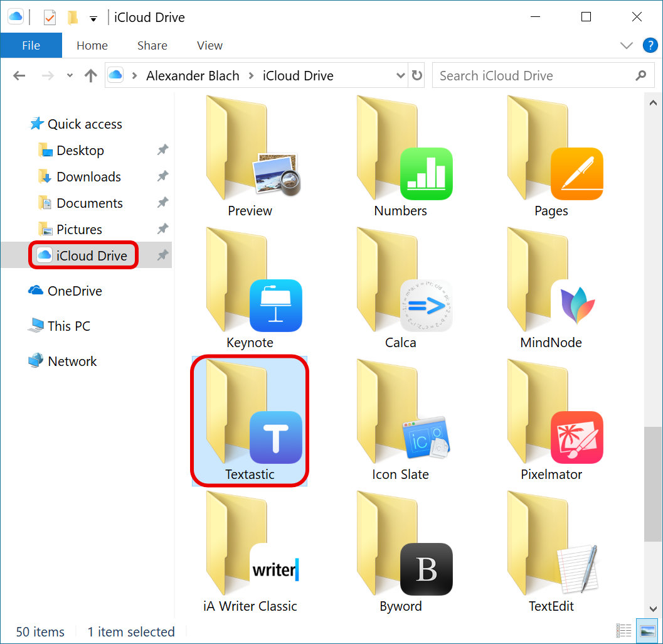Open Desktop in the sidebar
Viewport: 663px width, 644px height.
point(71,150)
